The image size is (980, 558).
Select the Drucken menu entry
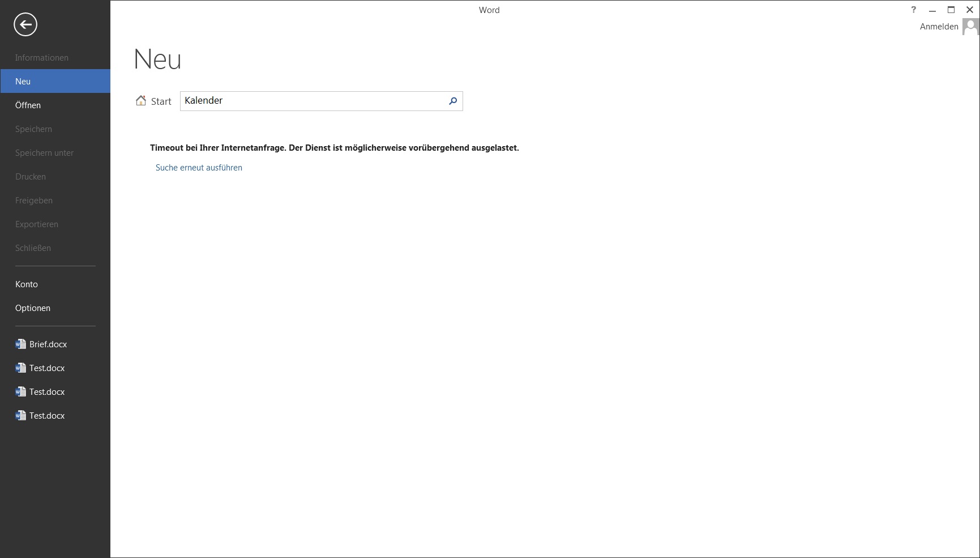tap(31, 177)
